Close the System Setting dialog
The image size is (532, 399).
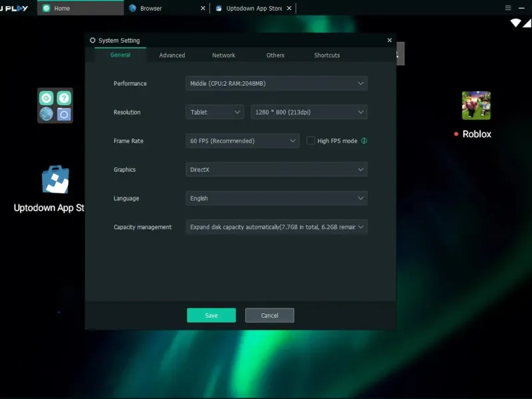tap(390, 40)
